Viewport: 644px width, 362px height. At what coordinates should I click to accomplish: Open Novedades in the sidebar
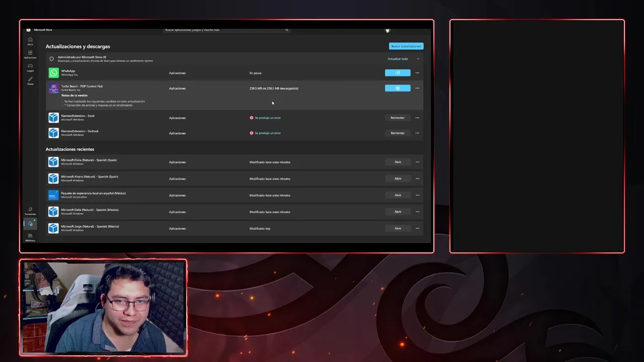[30, 211]
